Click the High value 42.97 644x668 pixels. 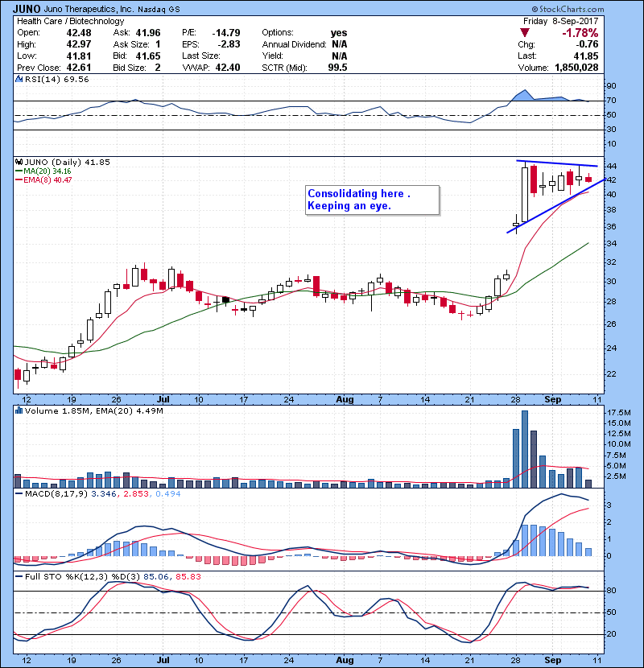click(x=79, y=44)
